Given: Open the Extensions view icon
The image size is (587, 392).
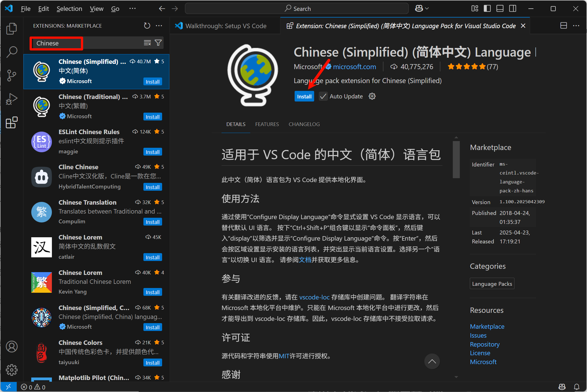Looking at the screenshot, I should (x=12, y=122).
